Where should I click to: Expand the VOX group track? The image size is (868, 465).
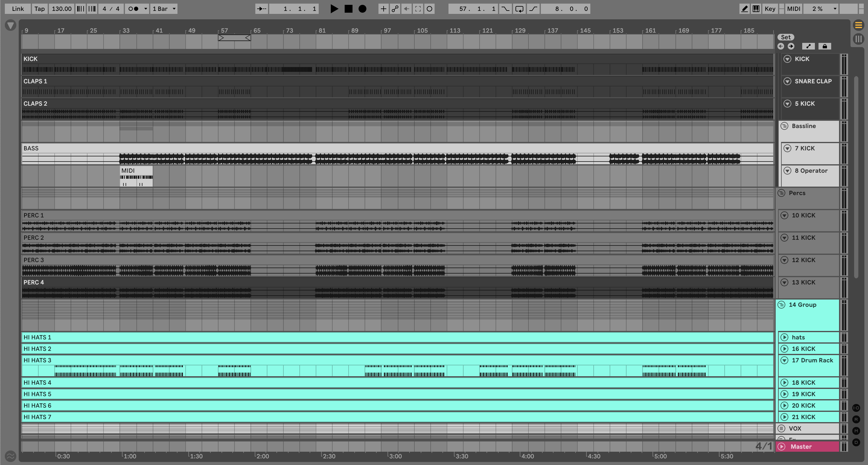click(x=781, y=428)
